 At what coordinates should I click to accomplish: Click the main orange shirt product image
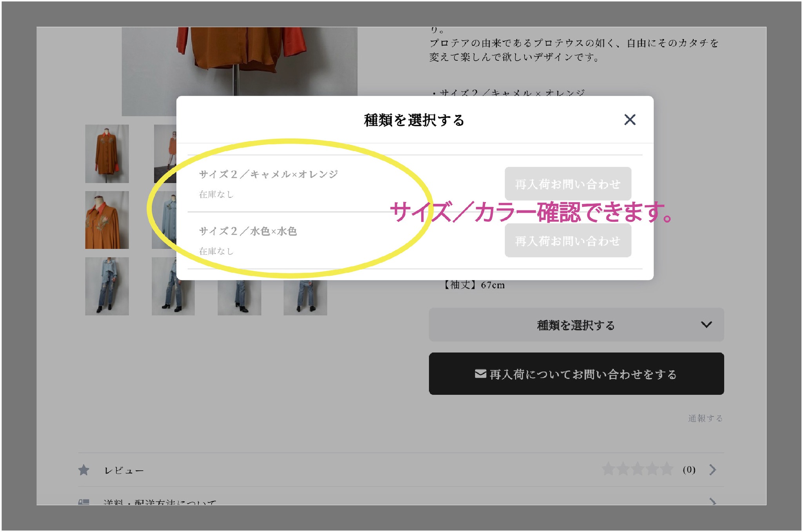point(240,62)
